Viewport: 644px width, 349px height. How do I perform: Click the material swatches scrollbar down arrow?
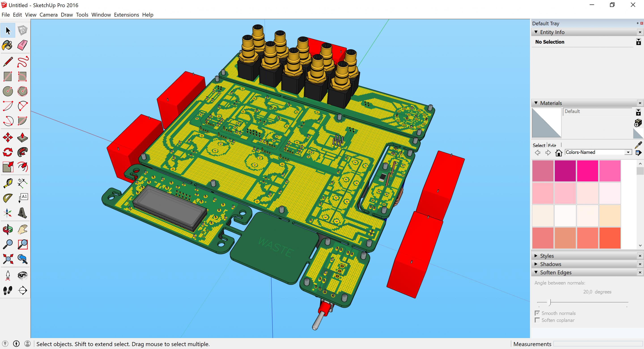coord(640,245)
